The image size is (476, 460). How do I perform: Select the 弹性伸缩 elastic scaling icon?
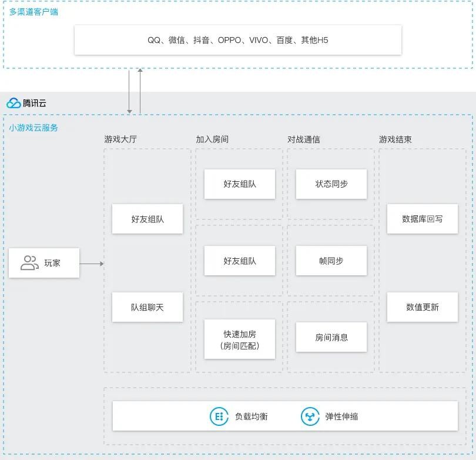pos(310,416)
